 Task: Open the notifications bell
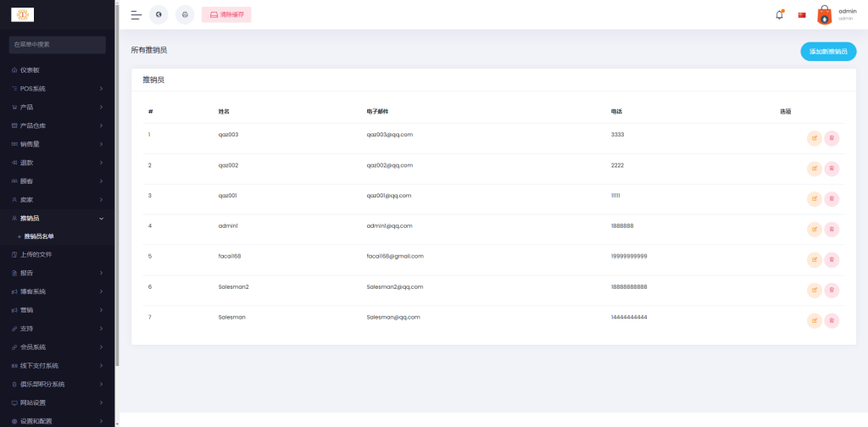click(779, 14)
